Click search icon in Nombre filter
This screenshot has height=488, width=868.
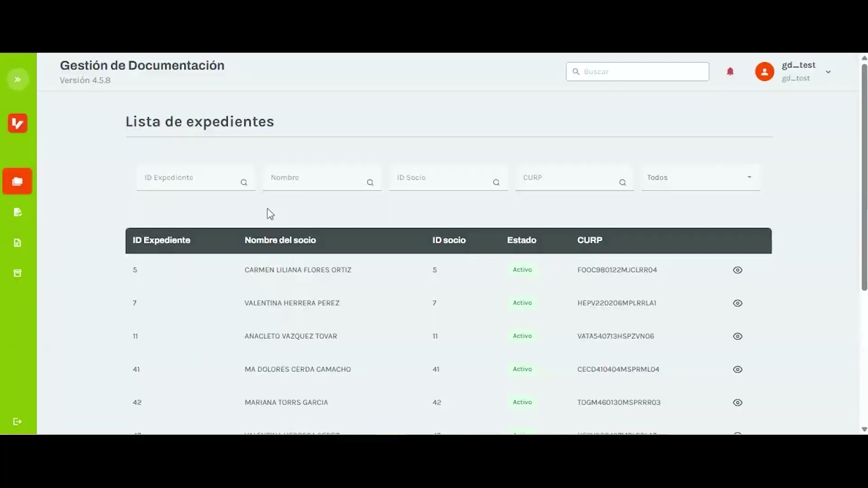370,183
